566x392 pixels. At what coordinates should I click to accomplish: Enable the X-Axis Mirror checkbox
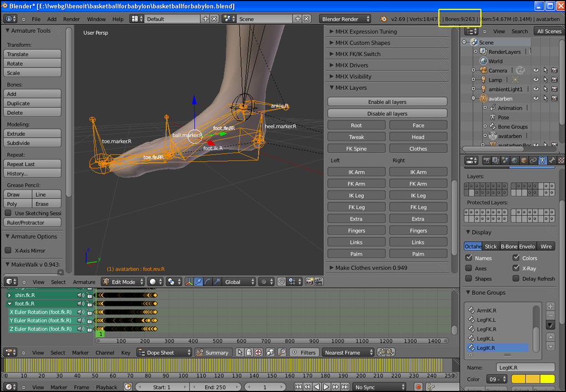click(x=8, y=250)
